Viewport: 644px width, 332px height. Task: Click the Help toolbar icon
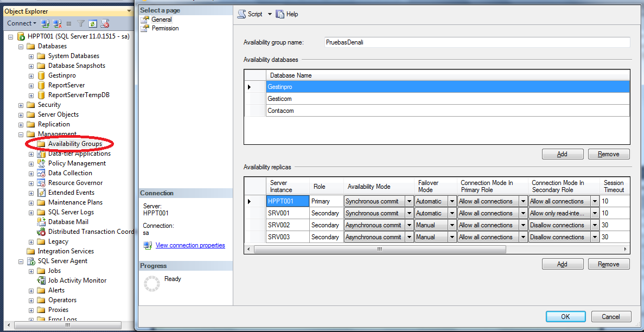pos(280,14)
